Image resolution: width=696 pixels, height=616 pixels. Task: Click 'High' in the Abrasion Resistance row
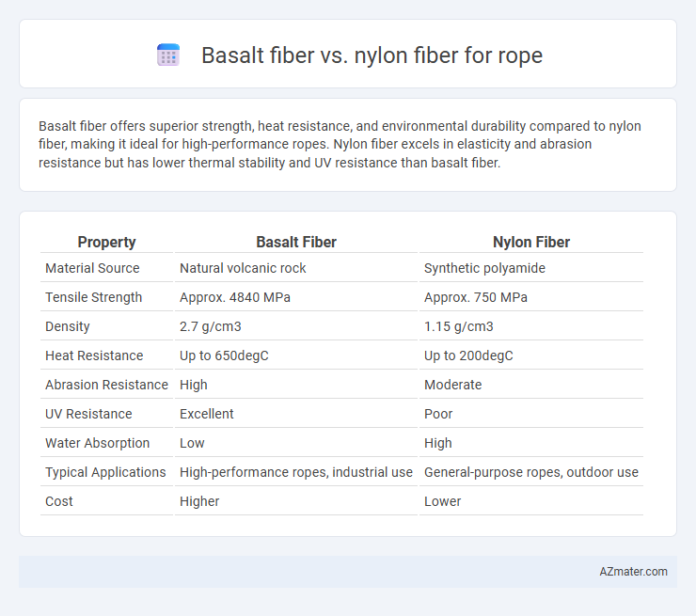click(x=194, y=385)
